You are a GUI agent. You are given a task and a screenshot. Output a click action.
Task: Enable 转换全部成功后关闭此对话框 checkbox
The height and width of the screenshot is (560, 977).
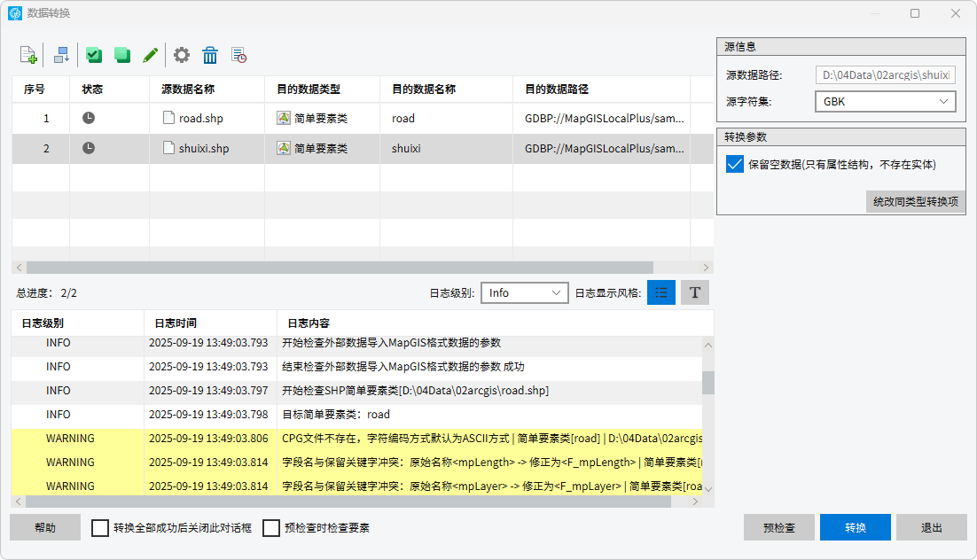point(100,528)
